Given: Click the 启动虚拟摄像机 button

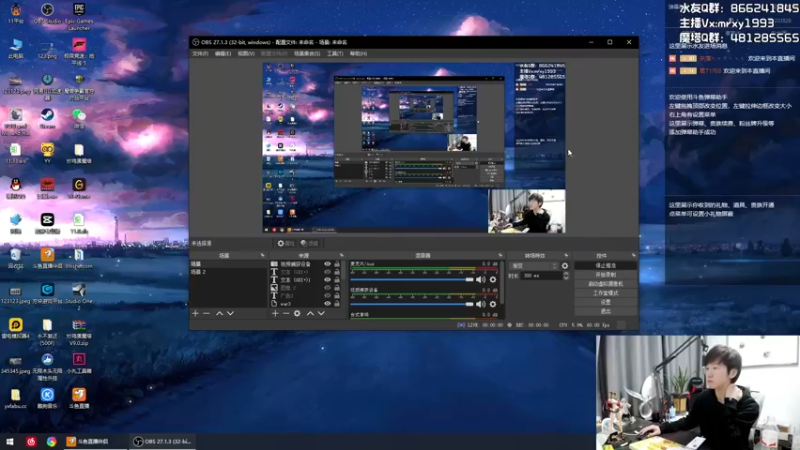Looking at the screenshot, I should click(x=606, y=284).
